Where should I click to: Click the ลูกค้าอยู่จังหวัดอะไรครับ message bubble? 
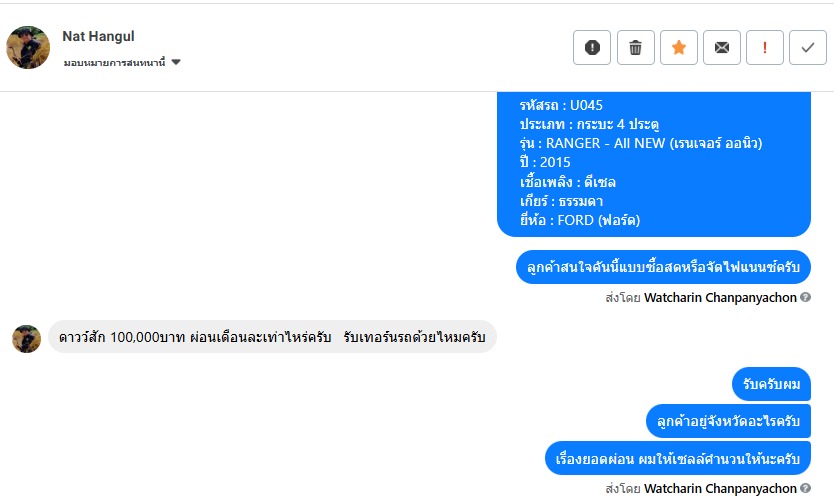point(728,422)
